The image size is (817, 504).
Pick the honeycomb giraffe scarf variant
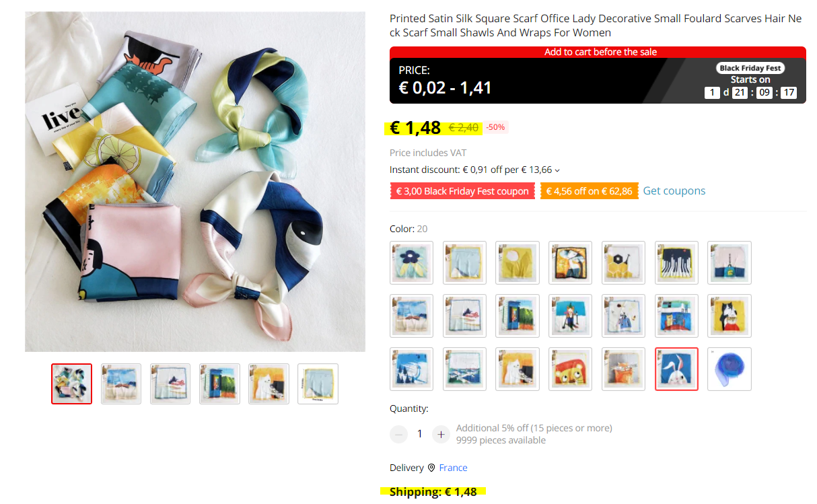[x=623, y=262]
